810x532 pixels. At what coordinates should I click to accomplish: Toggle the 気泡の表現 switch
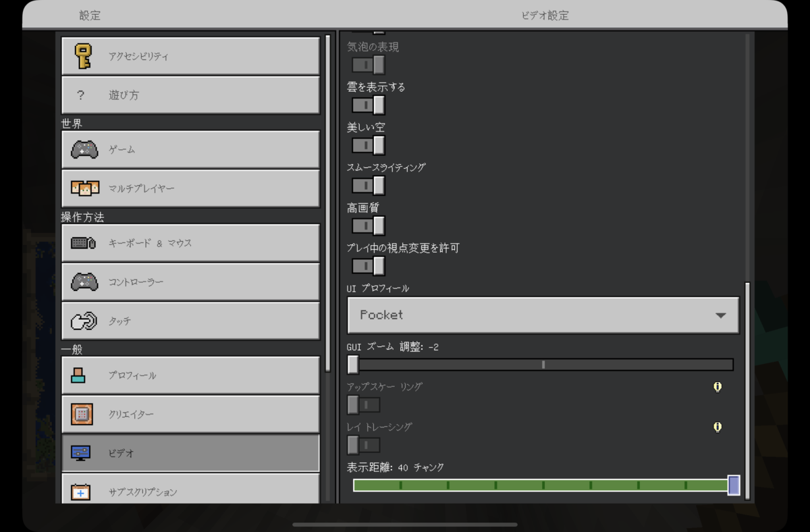(x=369, y=65)
